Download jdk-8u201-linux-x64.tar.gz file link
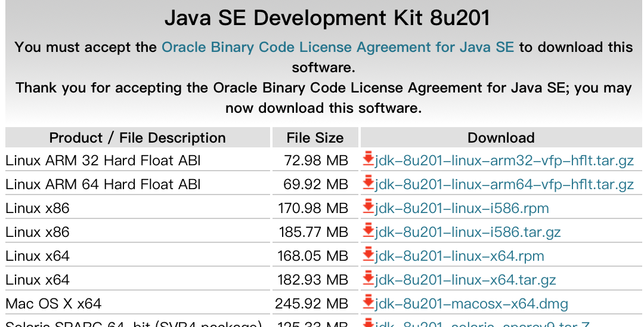644x327 pixels. click(x=465, y=280)
